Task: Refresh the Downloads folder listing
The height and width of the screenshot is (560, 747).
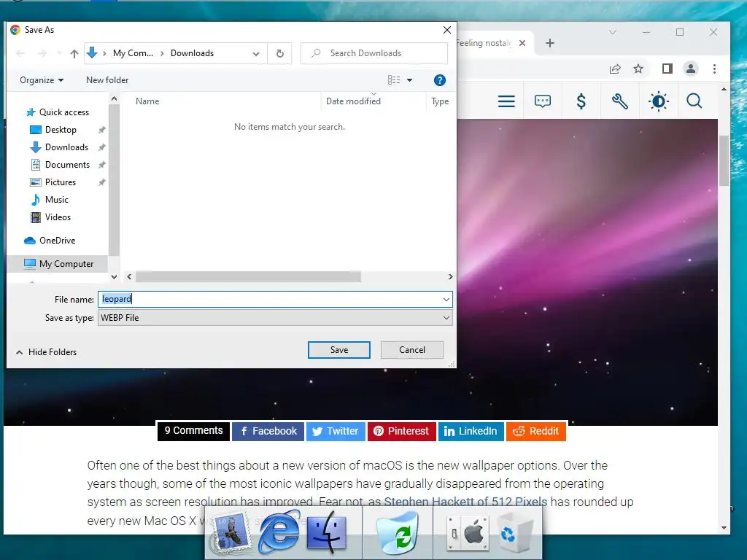Action: click(279, 53)
